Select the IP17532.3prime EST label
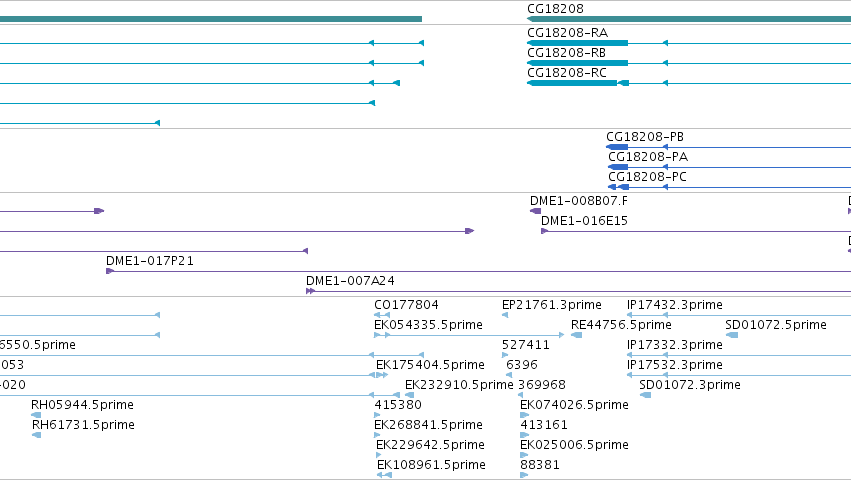The height and width of the screenshot is (480, 851). [675, 365]
